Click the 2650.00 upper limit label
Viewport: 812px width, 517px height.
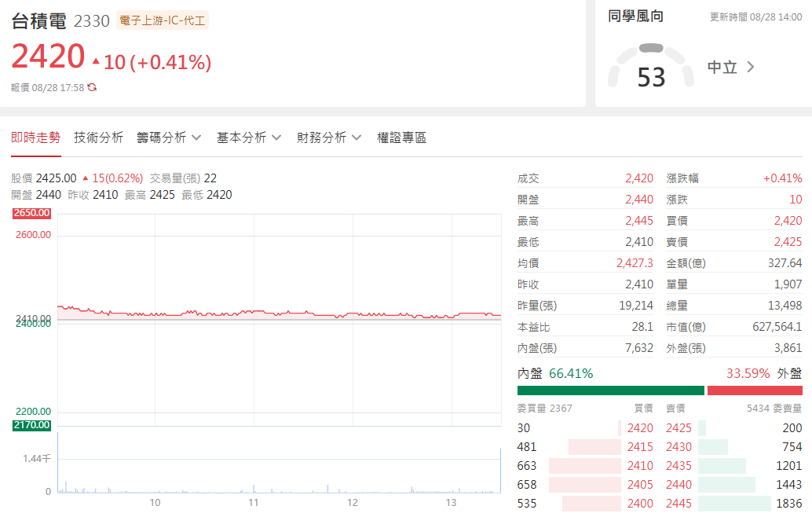tap(31, 213)
